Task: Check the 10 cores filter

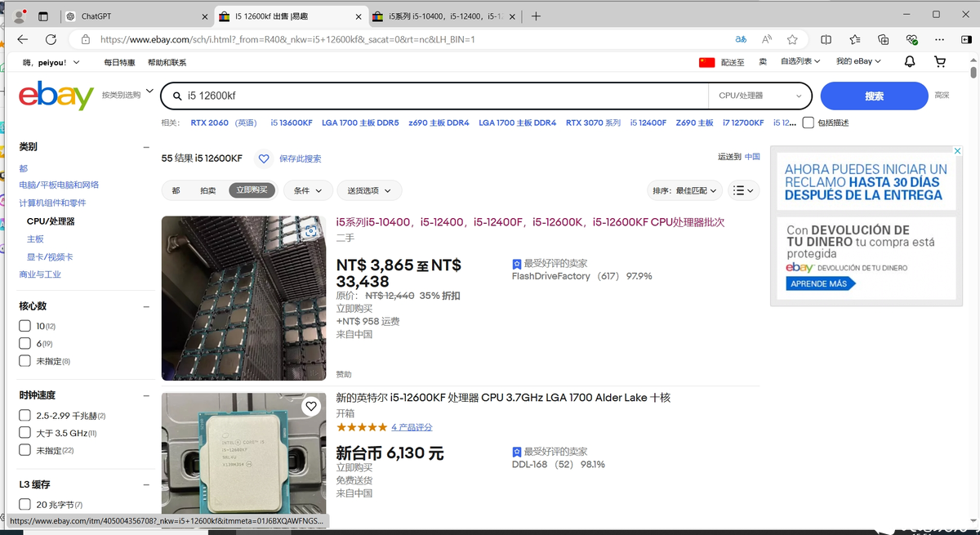Action: tap(24, 326)
